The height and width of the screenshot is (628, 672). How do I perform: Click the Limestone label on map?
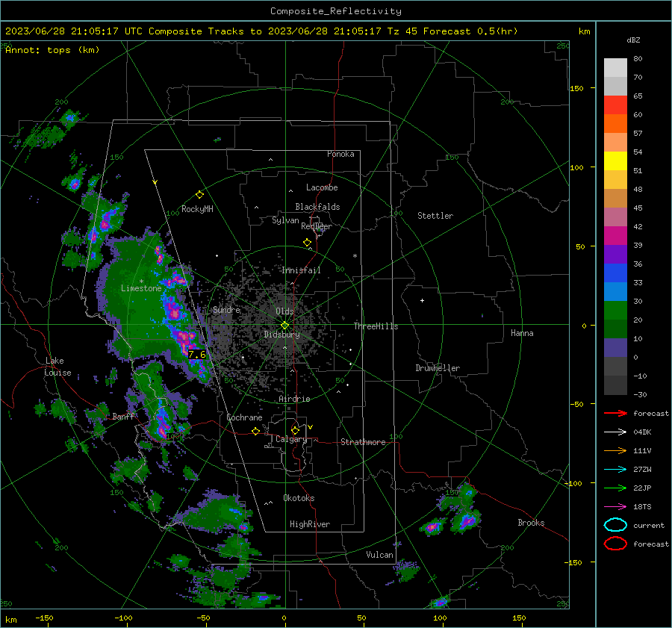[x=141, y=288]
